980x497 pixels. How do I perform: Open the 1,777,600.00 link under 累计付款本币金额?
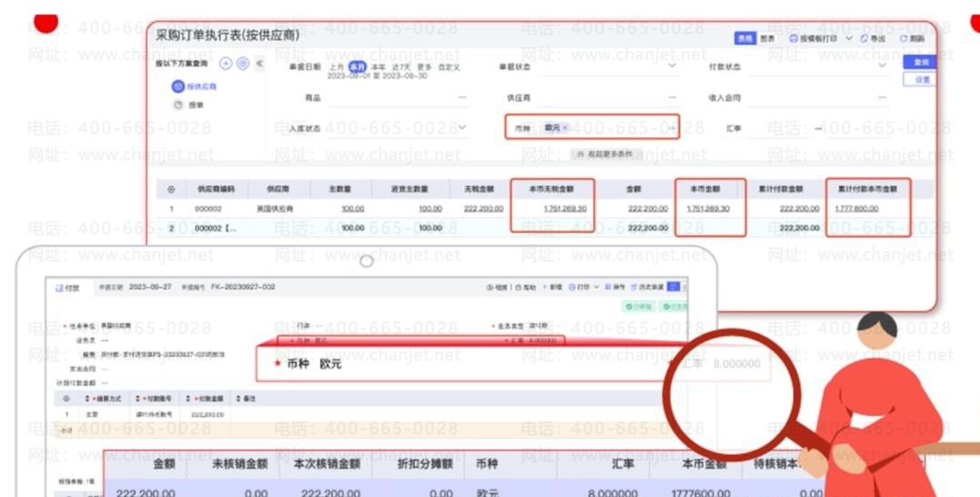(856, 208)
